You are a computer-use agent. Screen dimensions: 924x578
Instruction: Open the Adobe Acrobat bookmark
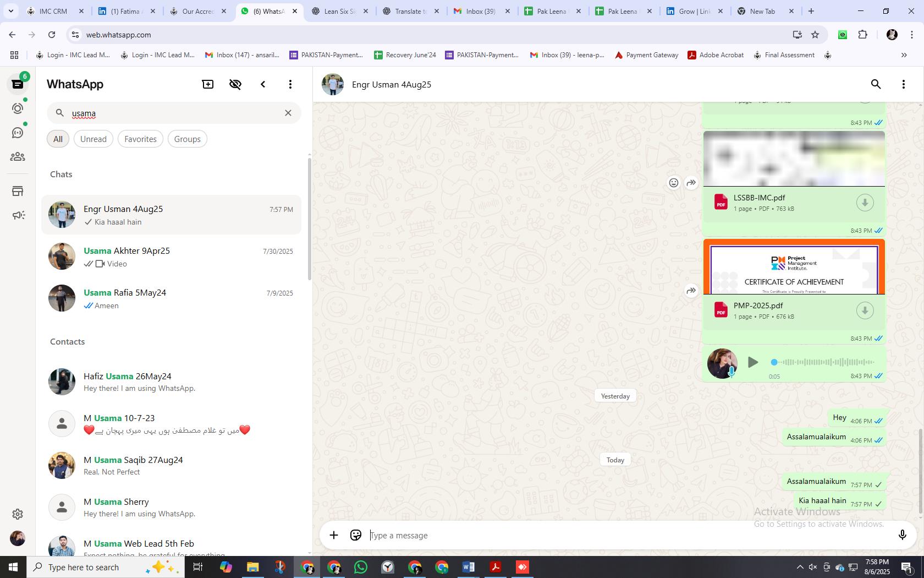pyautogui.click(x=716, y=55)
